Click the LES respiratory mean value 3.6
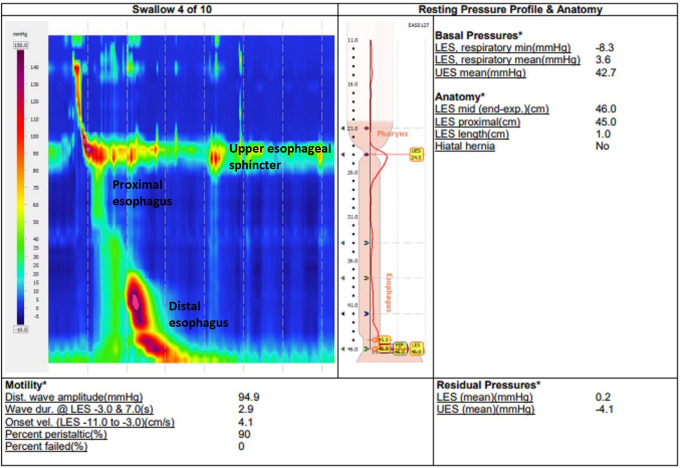Screen dimensions: 681x468 (603, 60)
